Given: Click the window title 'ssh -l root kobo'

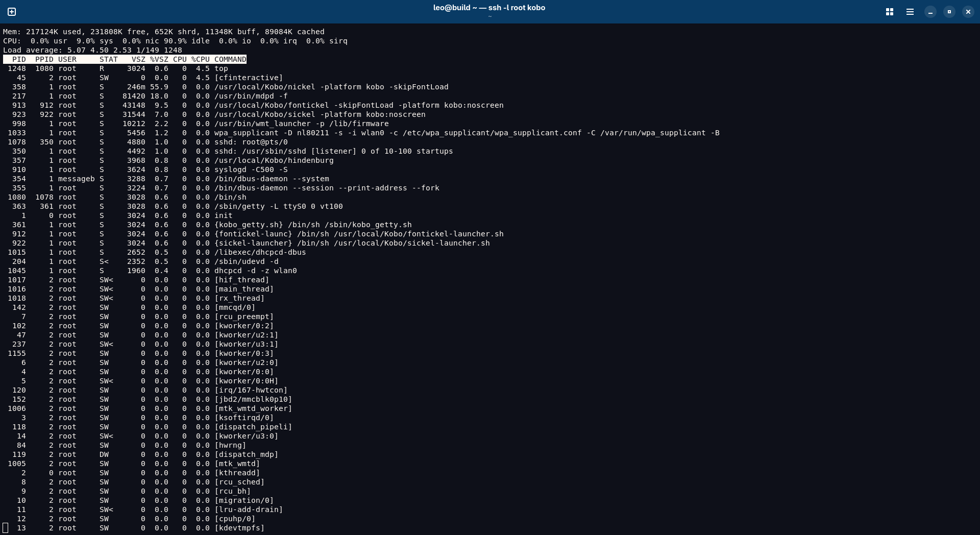Looking at the screenshot, I should point(489,8).
